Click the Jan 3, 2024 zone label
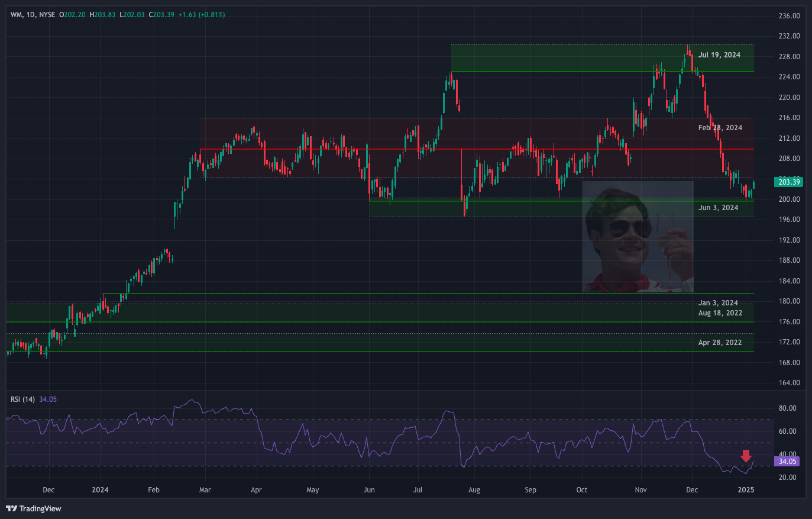Image resolution: width=812 pixels, height=519 pixels. (718, 303)
